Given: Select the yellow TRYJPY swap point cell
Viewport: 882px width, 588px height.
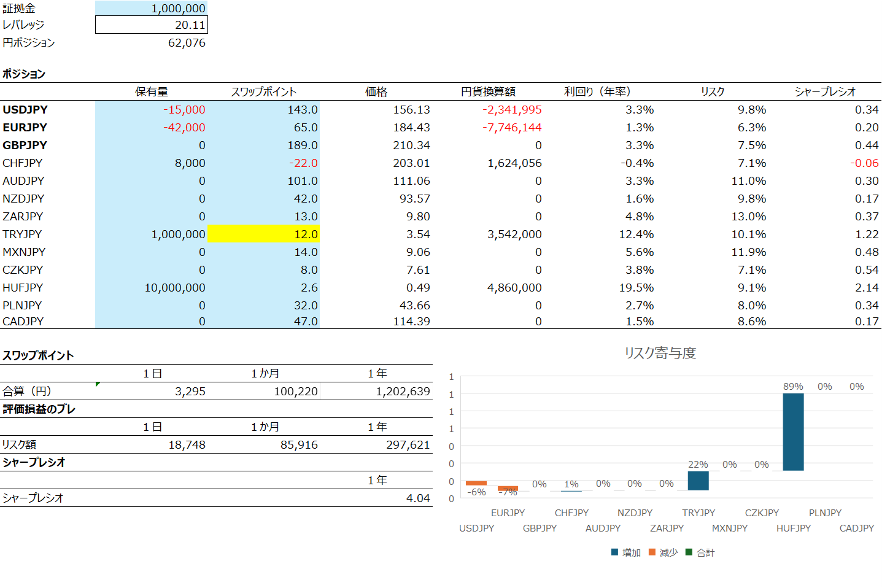Looking at the screenshot, I should tap(264, 234).
